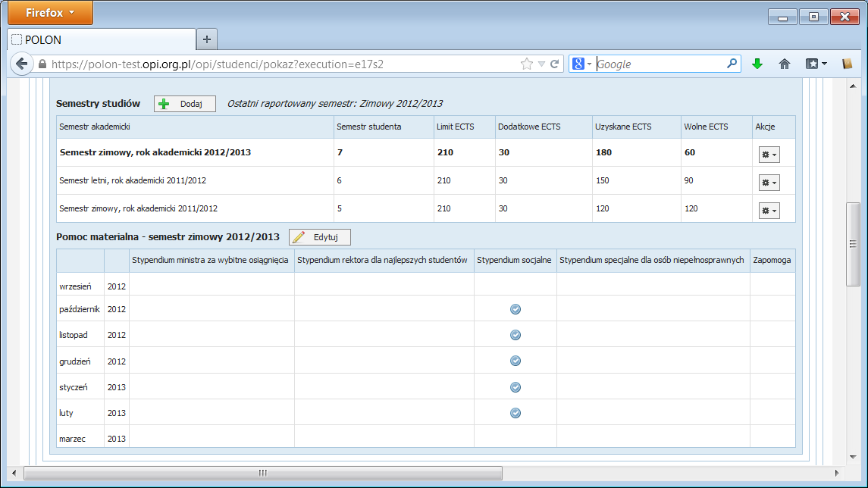Select the POLON browser tab
Image resolution: width=868 pixels, height=488 pixels.
[102, 40]
